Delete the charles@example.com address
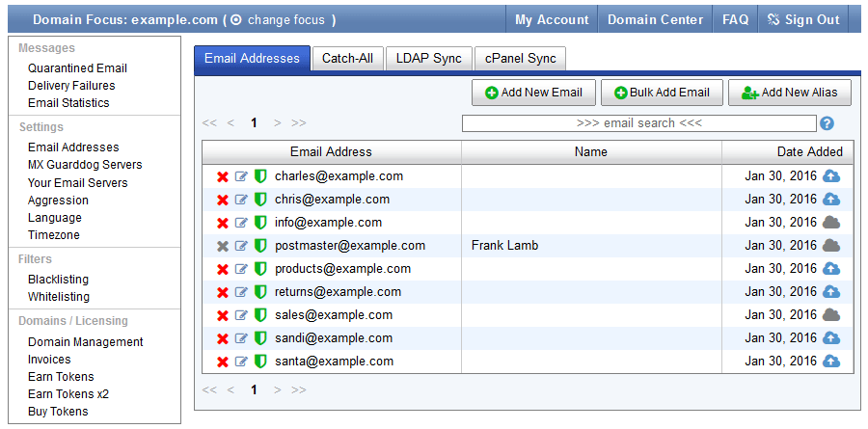Image resolution: width=868 pixels, height=429 pixels. click(x=223, y=176)
